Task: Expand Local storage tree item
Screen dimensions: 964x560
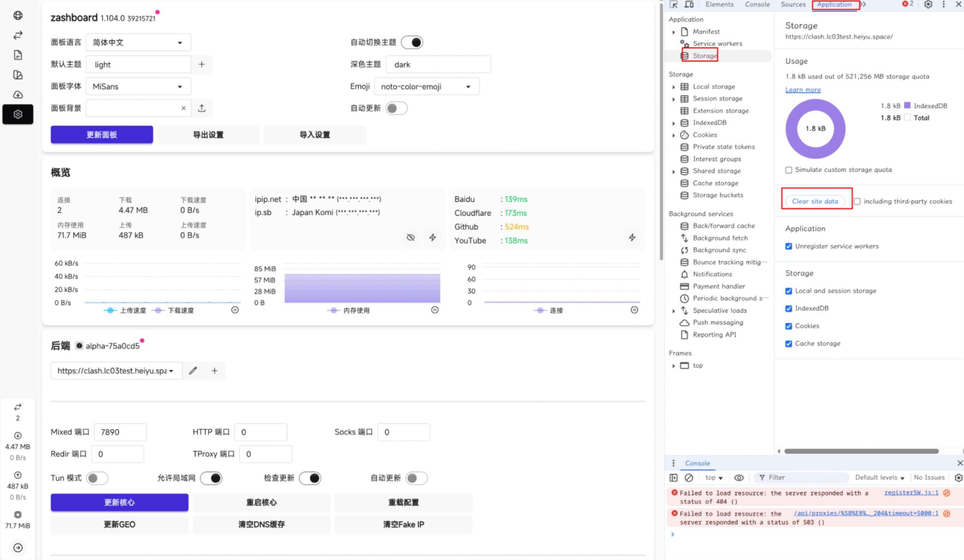Action: pyautogui.click(x=673, y=87)
